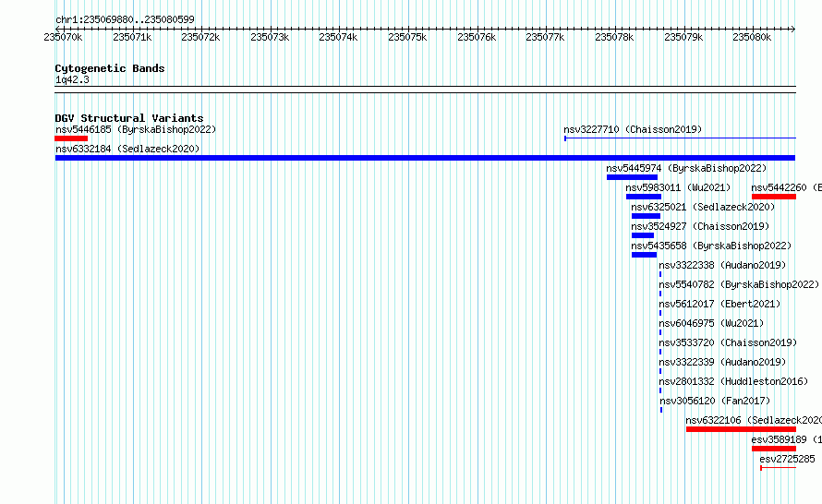Click the nsv6322106 (Sedlazeck2020) label
Viewport: 822px width, 504px height.
coord(754,420)
